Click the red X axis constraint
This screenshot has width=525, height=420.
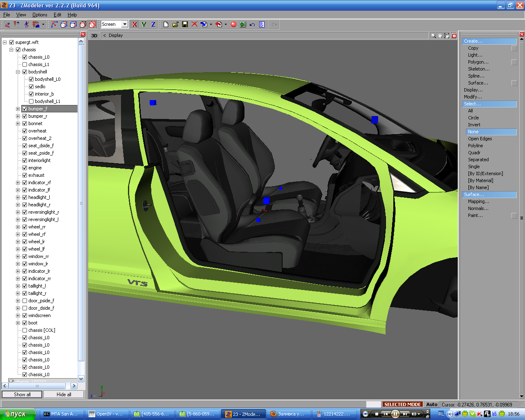point(135,25)
